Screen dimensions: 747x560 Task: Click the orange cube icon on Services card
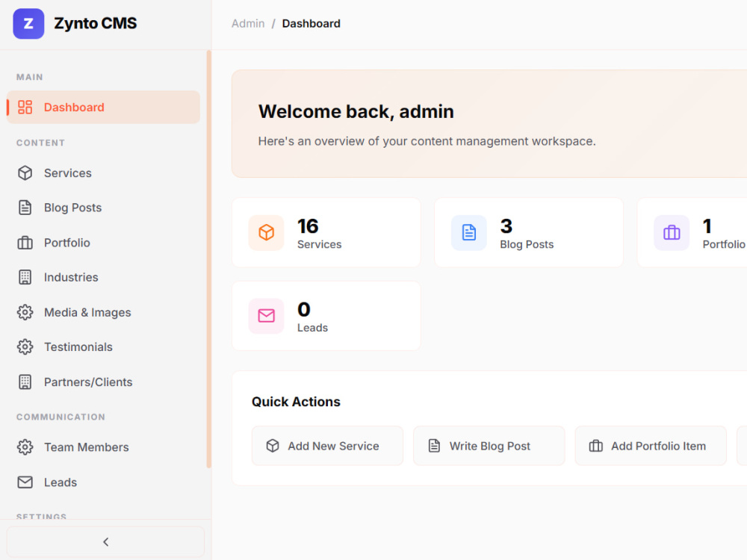click(x=267, y=232)
